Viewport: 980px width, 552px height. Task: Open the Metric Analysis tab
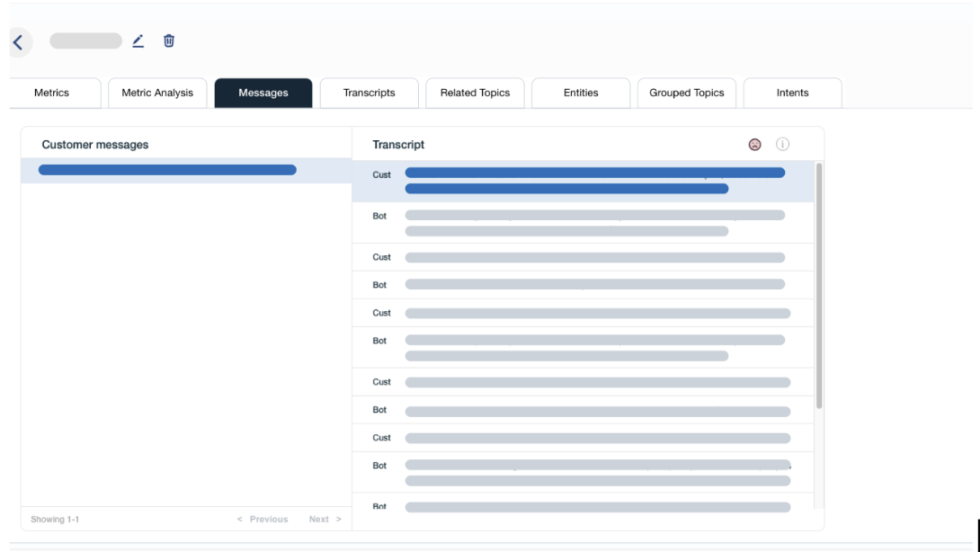(157, 93)
